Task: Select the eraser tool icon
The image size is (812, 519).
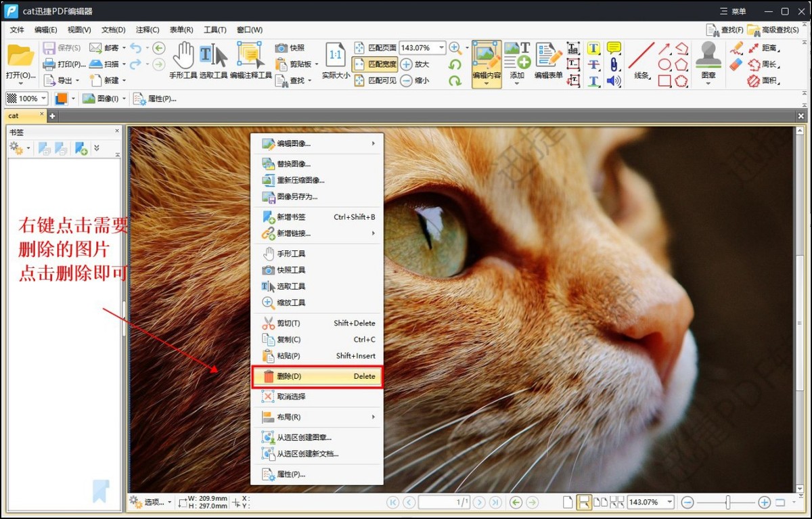Action: coord(736,64)
